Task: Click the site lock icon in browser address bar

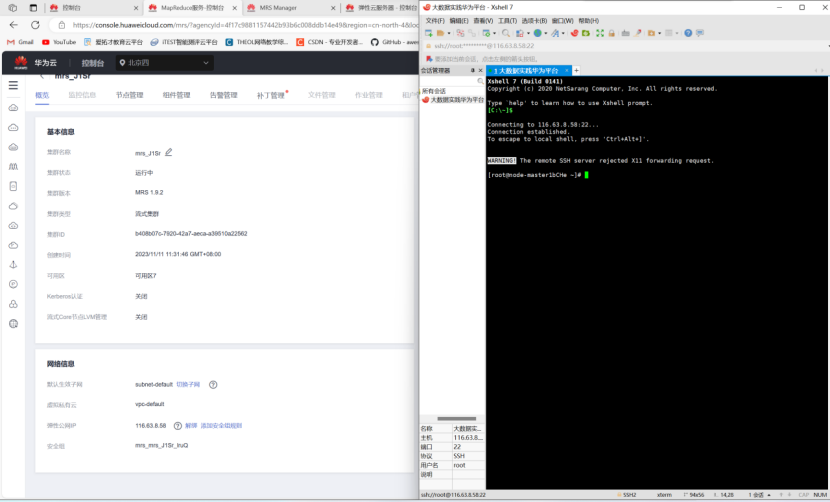Action: 61,25
